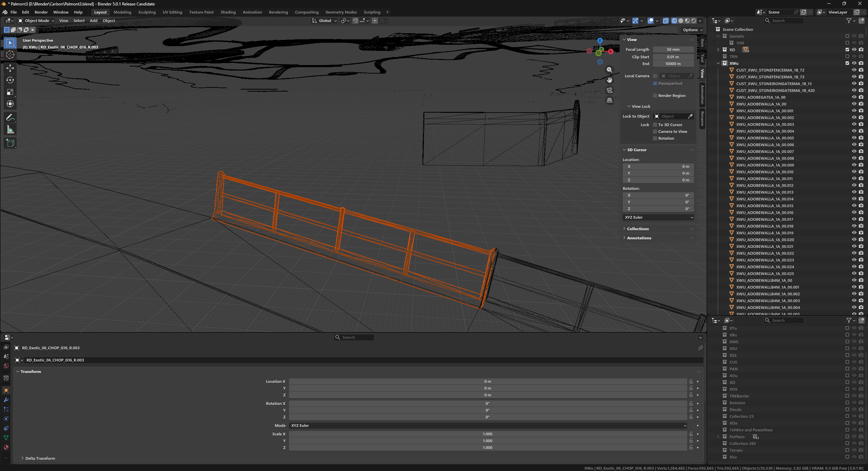Switch to orthographic grid view icon
Image resolution: width=868 pixels, height=471 pixels.
pos(610,100)
